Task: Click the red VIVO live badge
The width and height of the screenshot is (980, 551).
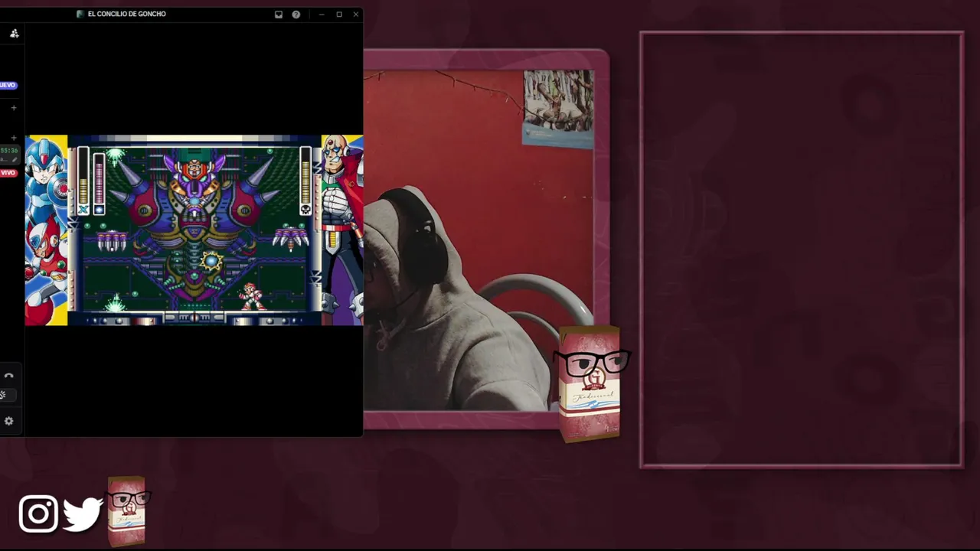Action: pyautogui.click(x=8, y=173)
